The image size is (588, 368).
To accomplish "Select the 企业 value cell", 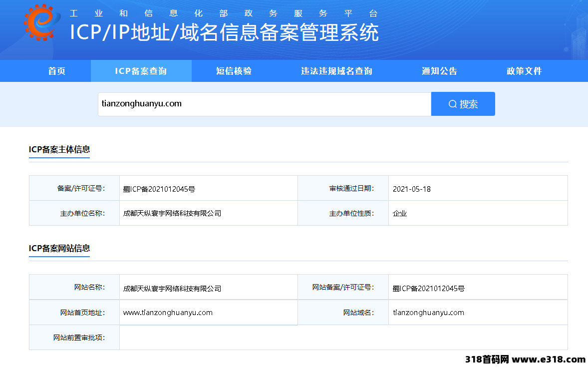I will [478, 213].
